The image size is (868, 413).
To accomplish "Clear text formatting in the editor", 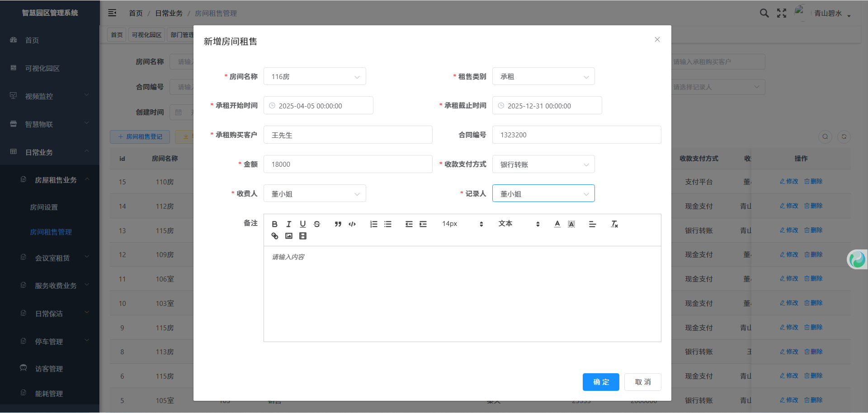I will [x=614, y=224].
